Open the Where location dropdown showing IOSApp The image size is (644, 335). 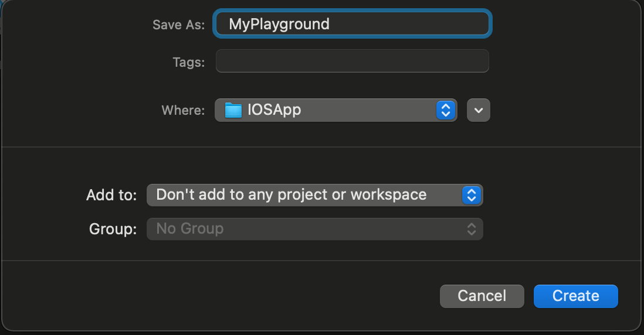pyautogui.click(x=336, y=110)
